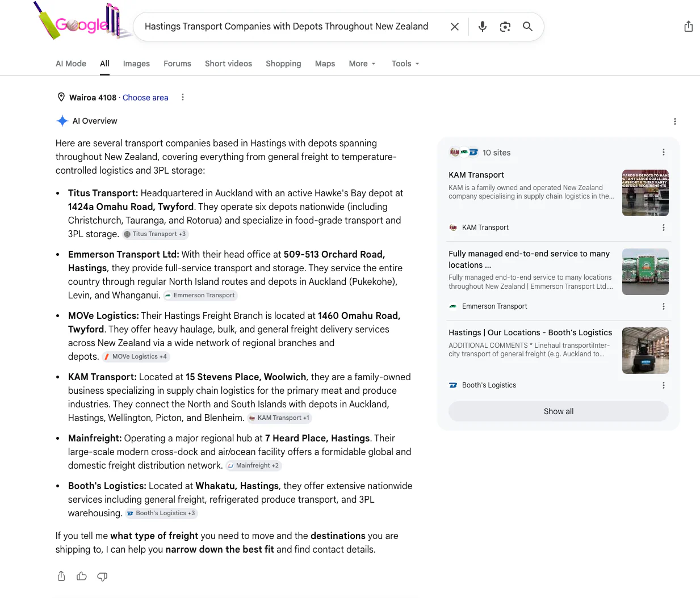This screenshot has height=598, width=700.
Task: Click Booth's Logistics site favicon
Action: [453, 385]
